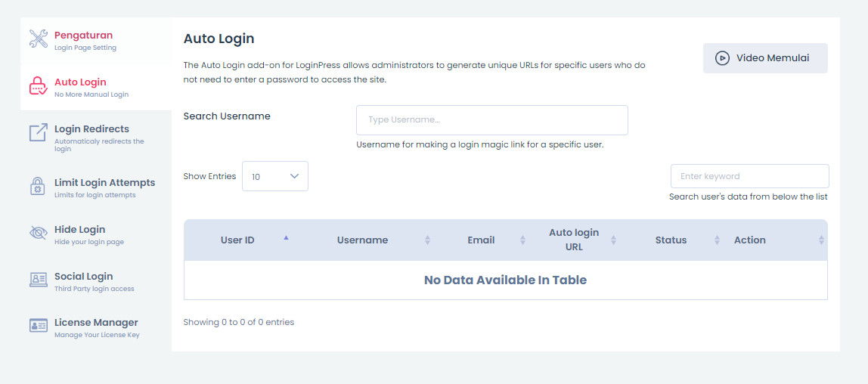The image size is (868, 384).
Task: Click the Auto Login padlock icon
Action: [39, 86]
